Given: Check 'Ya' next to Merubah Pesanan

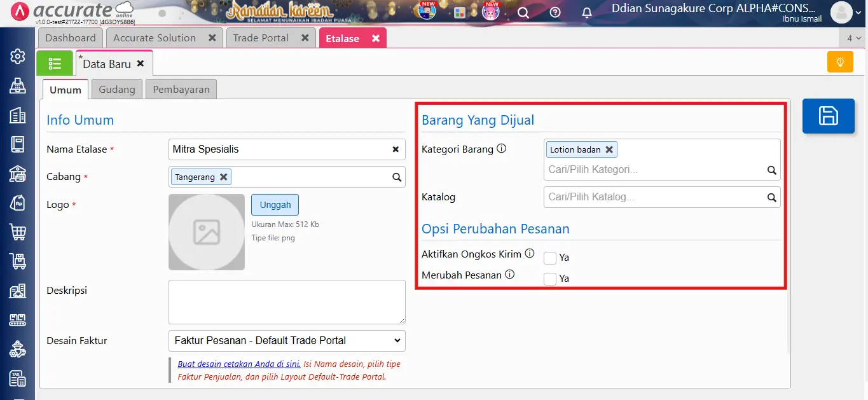Looking at the screenshot, I should [x=549, y=279].
